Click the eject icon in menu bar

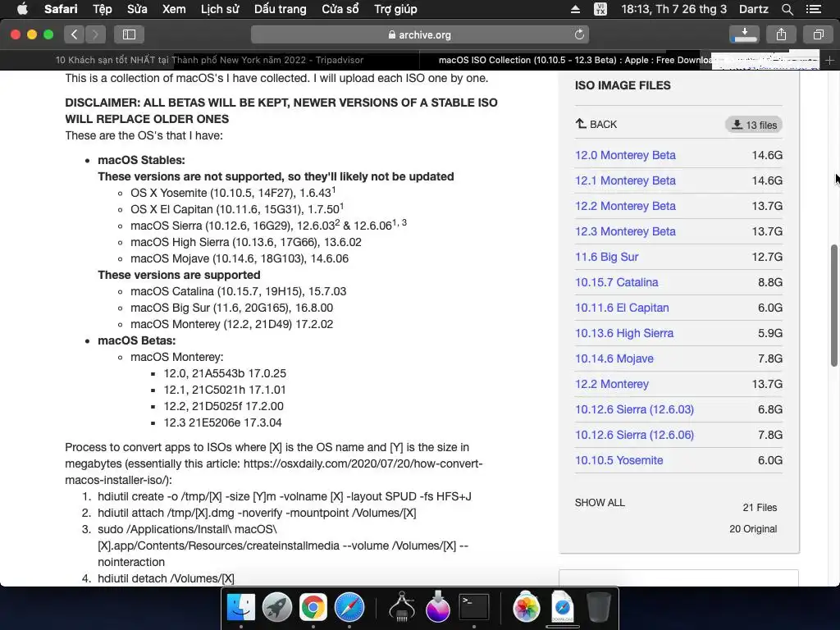click(575, 9)
